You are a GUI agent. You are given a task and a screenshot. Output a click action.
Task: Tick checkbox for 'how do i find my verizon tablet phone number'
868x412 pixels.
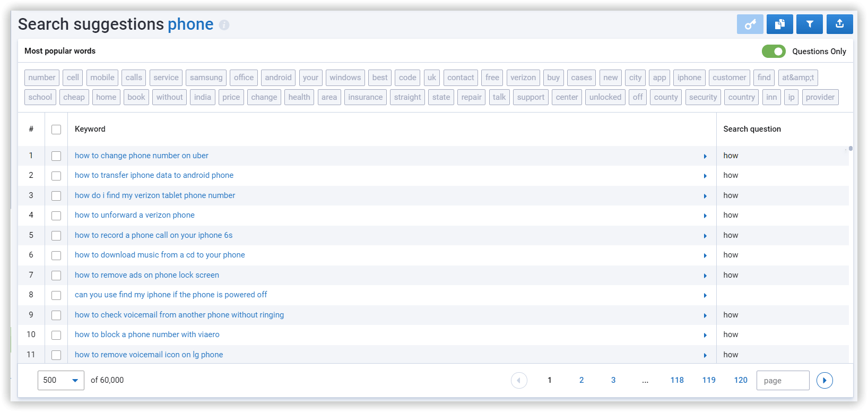(56, 196)
